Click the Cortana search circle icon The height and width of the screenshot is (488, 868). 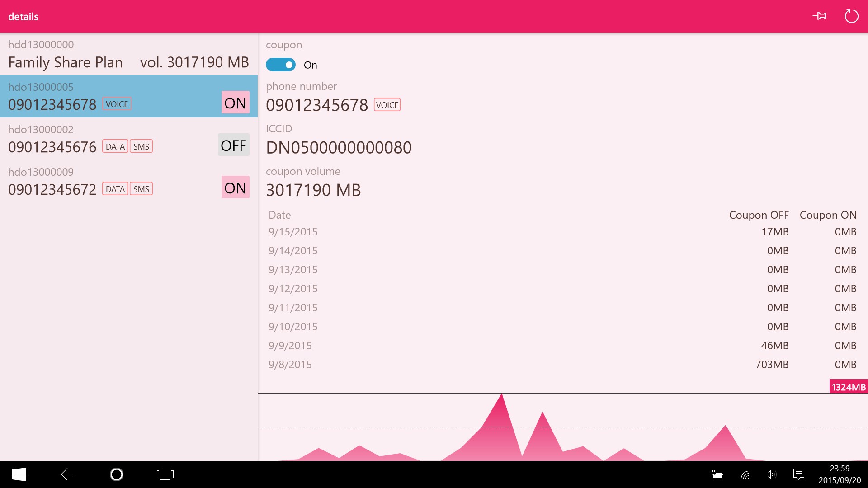click(x=117, y=474)
